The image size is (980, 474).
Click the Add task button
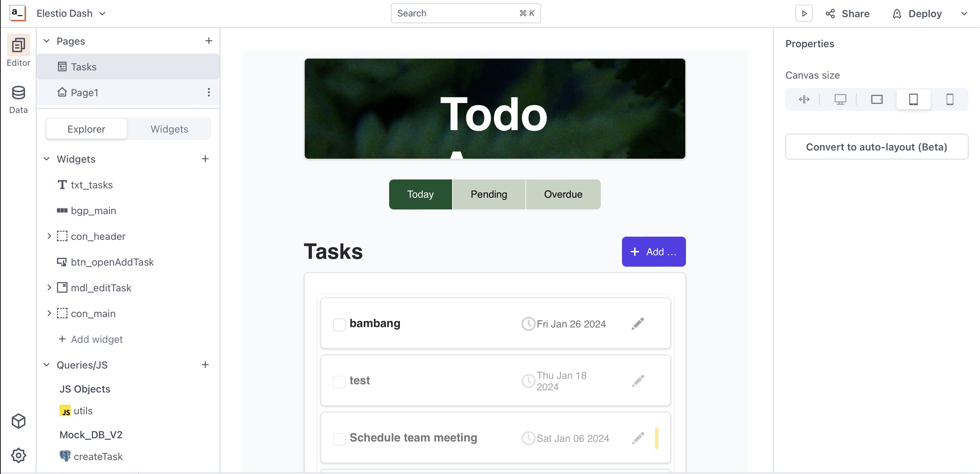click(654, 252)
